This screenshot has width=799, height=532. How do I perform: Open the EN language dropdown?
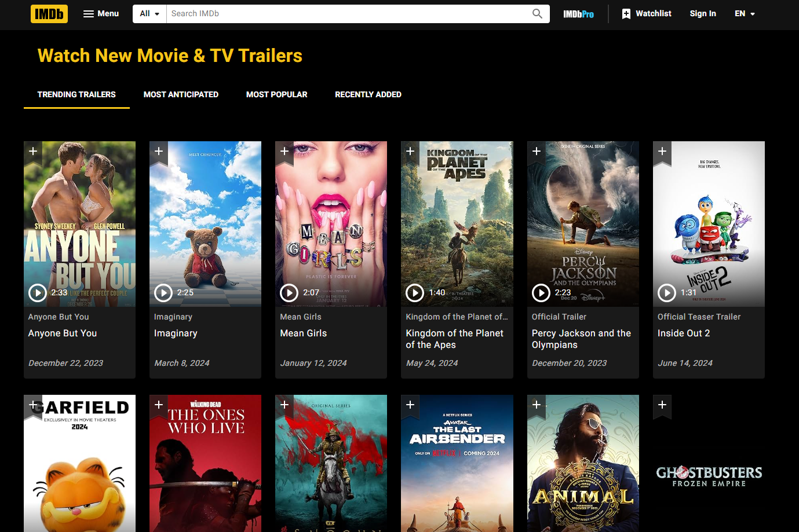coord(745,13)
